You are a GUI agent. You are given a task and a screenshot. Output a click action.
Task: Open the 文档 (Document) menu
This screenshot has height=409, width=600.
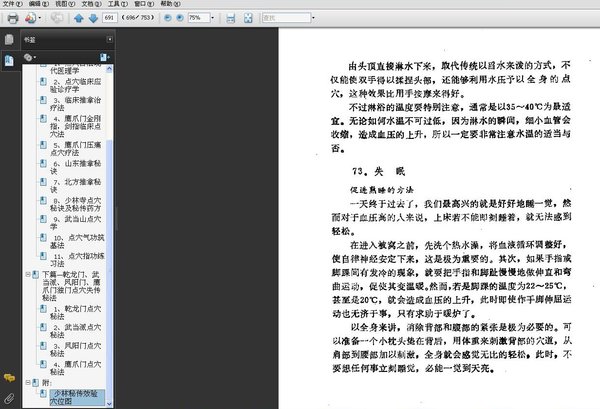91,4
